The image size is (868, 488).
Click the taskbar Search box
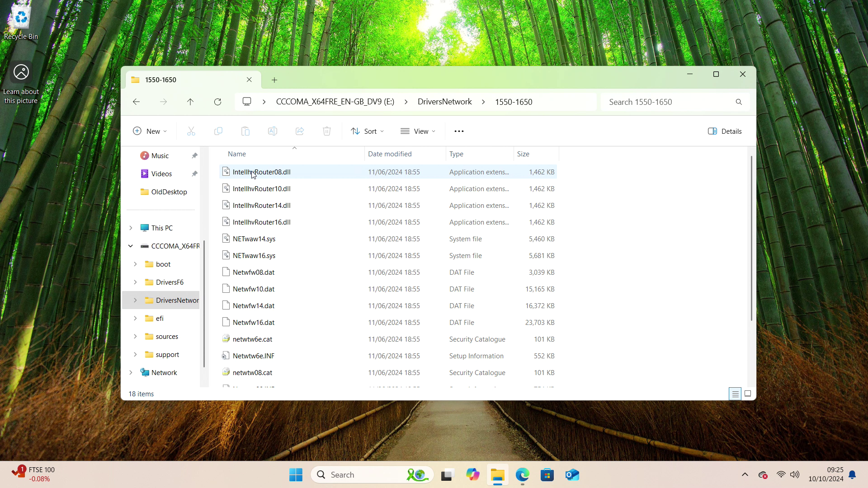click(x=372, y=474)
